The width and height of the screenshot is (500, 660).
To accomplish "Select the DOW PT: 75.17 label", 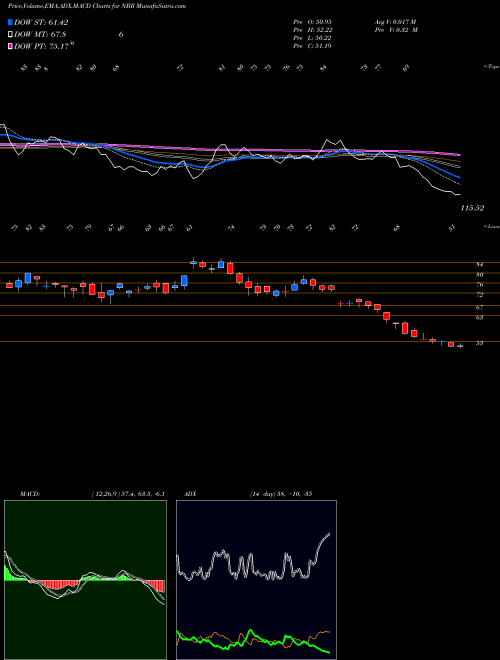I will (x=41, y=46).
